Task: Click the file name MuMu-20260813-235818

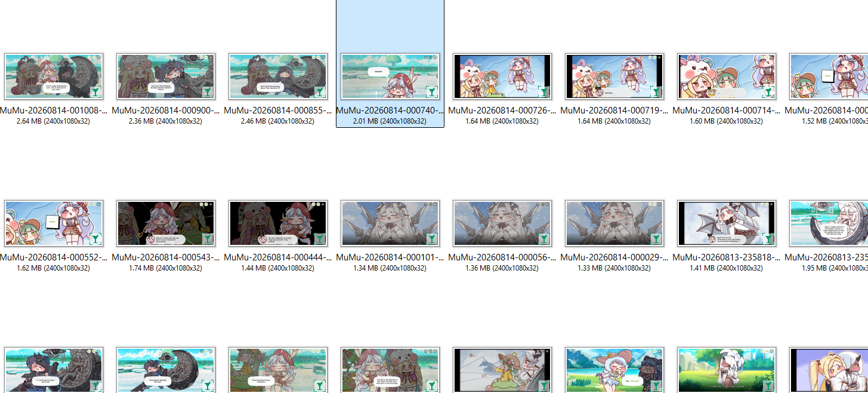Action: (727, 257)
